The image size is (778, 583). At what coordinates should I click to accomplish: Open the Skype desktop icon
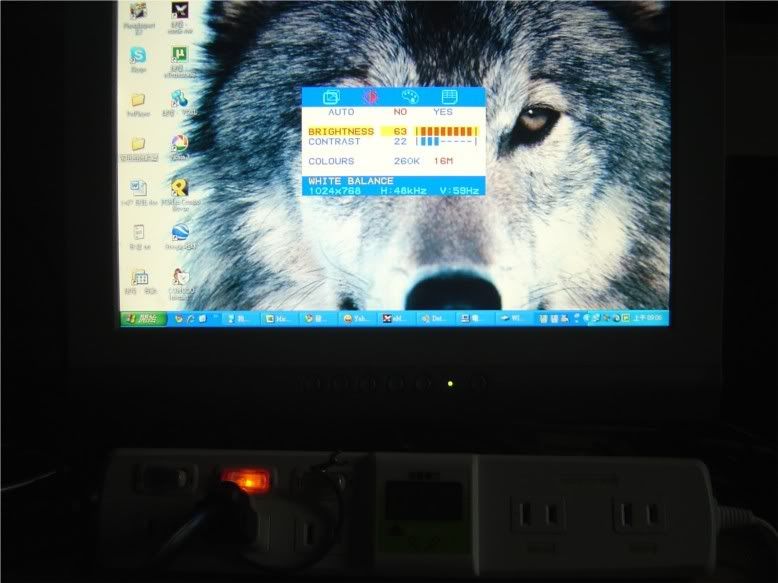138,58
